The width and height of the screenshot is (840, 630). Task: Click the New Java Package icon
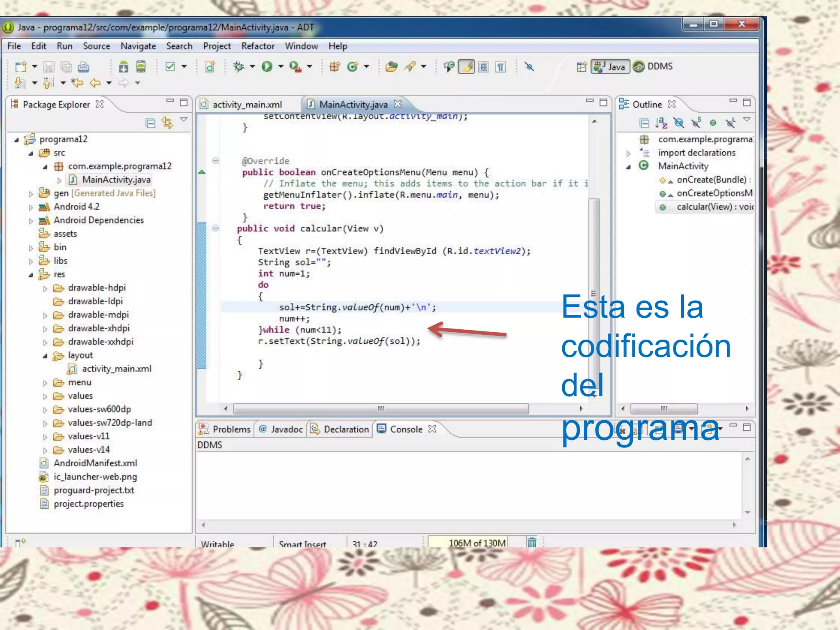coord(335,66)
